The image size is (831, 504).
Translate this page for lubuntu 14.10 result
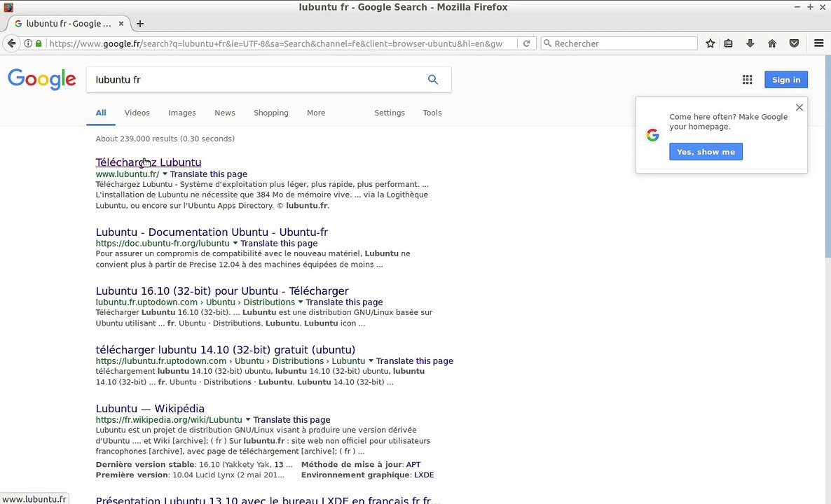click(414, 360)
